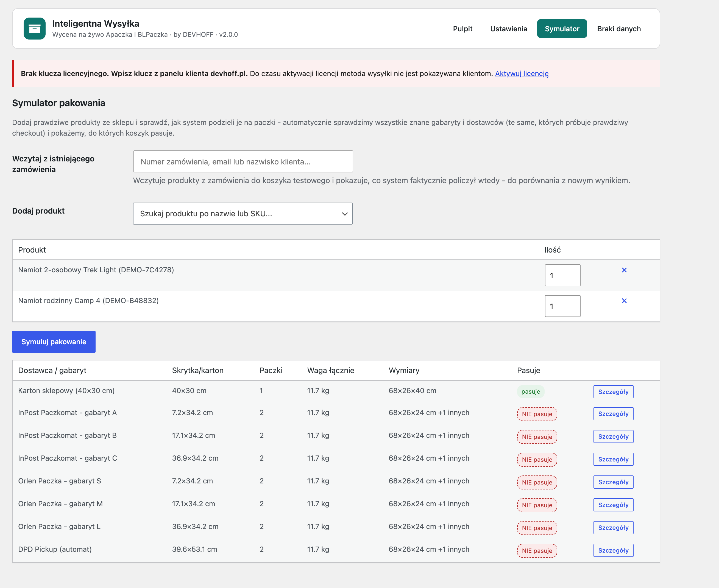Click the Namiot rodzinny Camp 4 product name
Image resolution: width=719 pixels, height=588 pixels.
88,300
